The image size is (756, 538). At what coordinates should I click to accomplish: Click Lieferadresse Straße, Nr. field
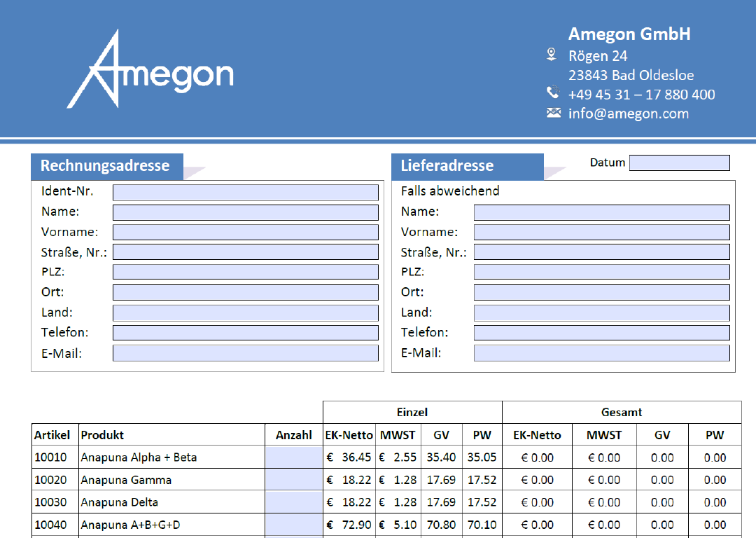[x=601, y=252]
